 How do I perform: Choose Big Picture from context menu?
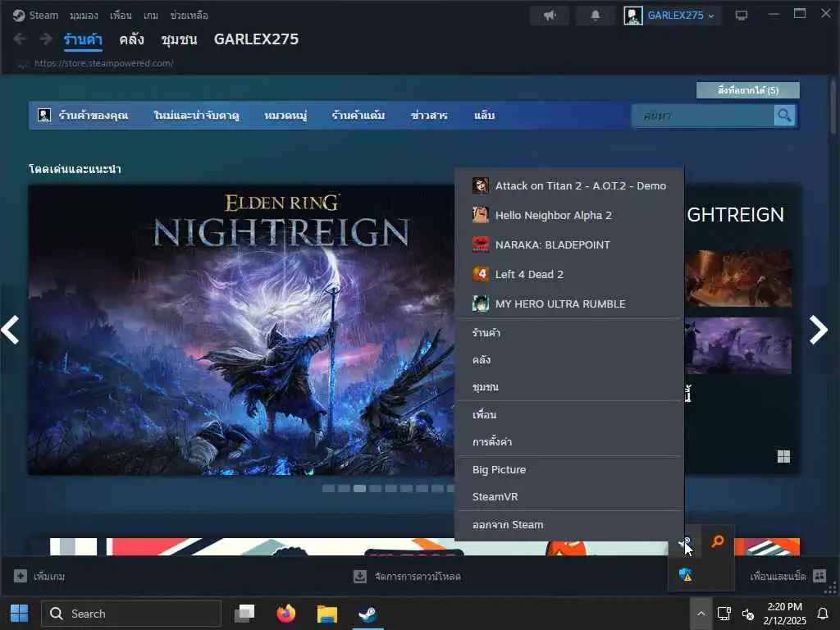click(x=569, y=470)
